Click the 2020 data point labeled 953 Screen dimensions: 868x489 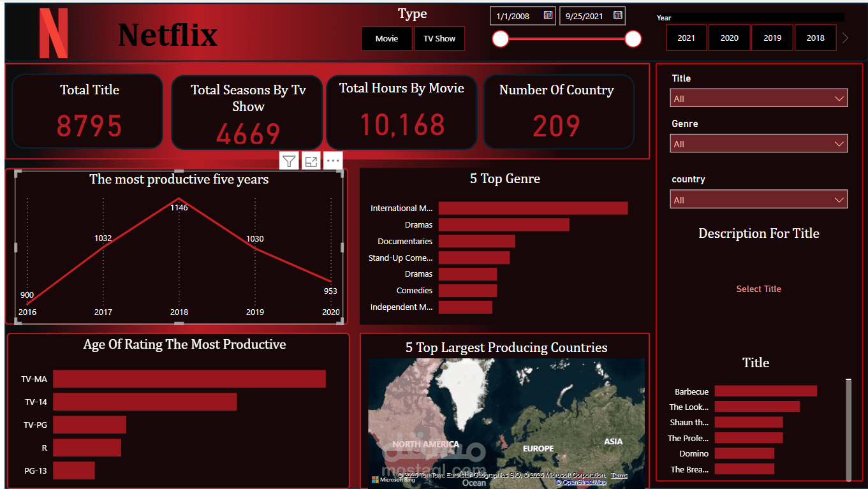coord(331,281)
